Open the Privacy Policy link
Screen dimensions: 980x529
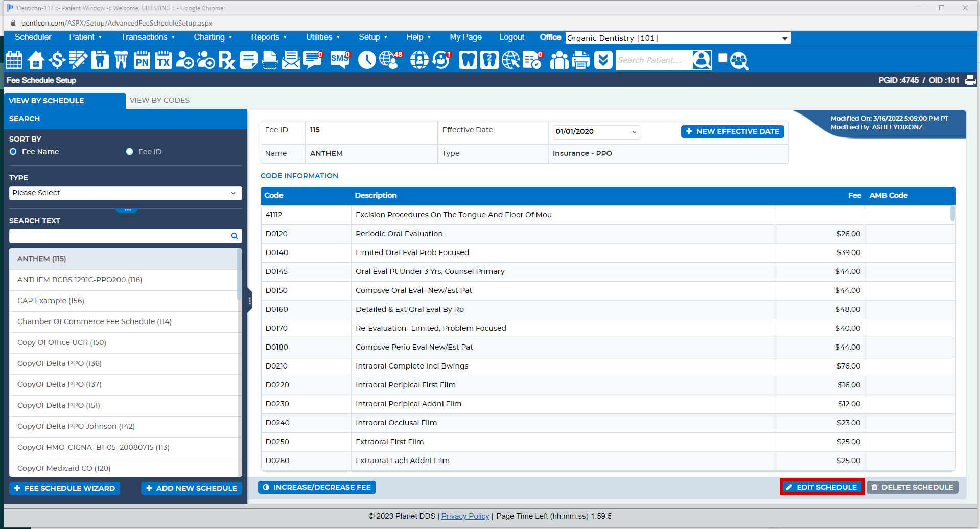tap(465, 516)
